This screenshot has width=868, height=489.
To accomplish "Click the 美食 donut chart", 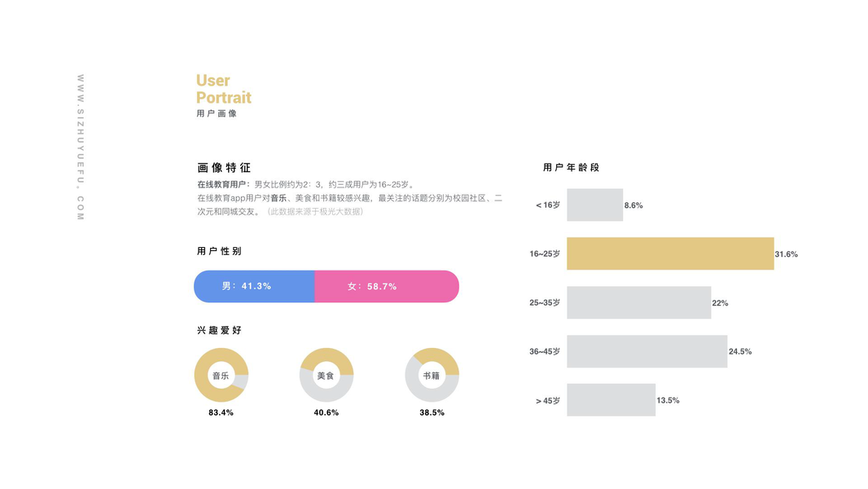I will point(327,376).
